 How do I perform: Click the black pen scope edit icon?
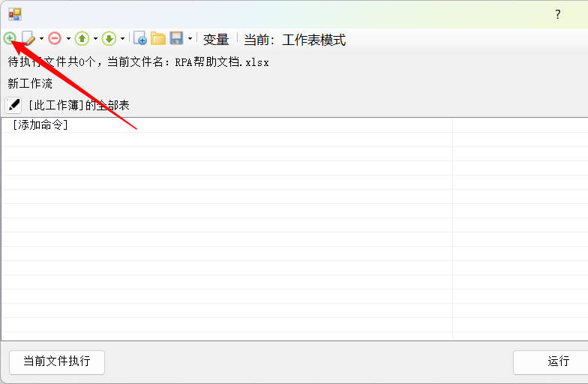click(x=13, y=105)
